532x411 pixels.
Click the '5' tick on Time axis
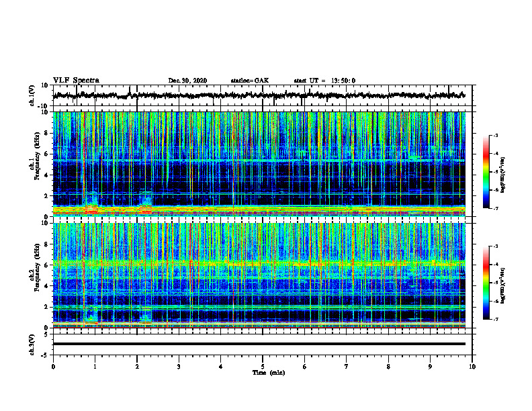[x=263, y=367]
